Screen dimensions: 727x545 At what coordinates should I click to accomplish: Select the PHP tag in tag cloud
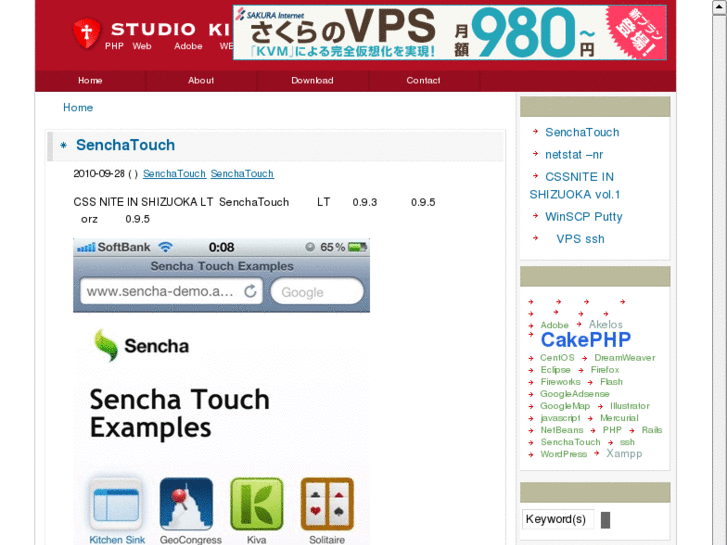[612, 430]
